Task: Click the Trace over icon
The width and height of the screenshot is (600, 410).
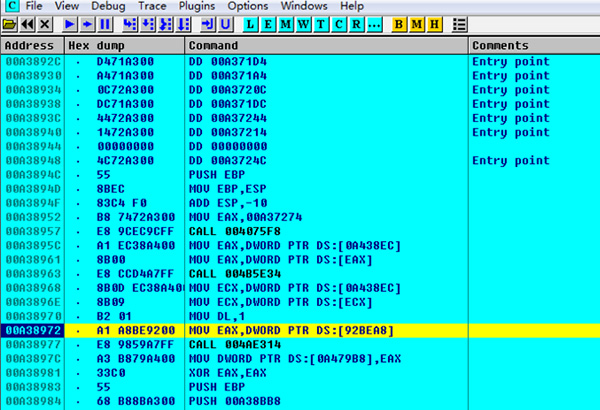Action: (x=183, y=25)
